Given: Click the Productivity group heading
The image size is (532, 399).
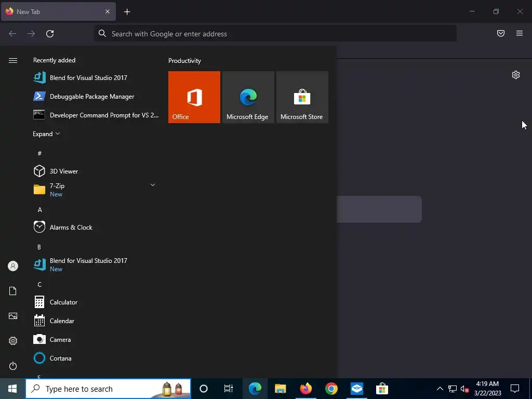Looking at the screenshot, I should (184, 61).
